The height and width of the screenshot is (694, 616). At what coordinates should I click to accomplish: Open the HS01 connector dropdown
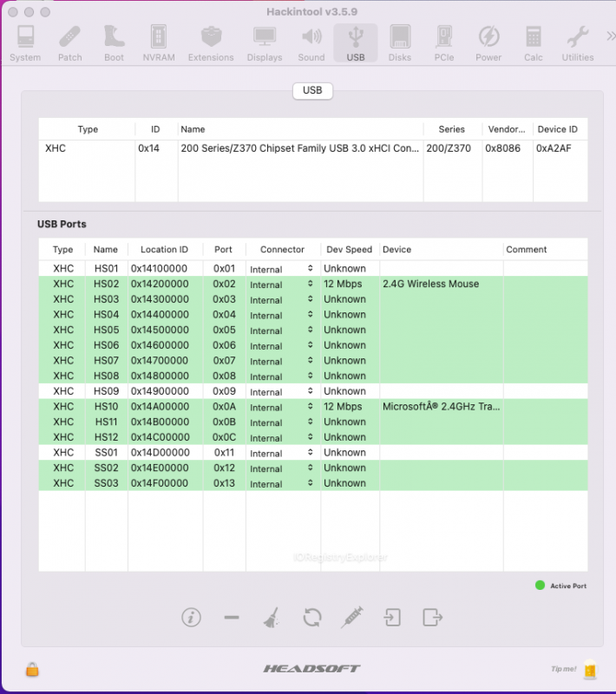click(x=282, y=269)
